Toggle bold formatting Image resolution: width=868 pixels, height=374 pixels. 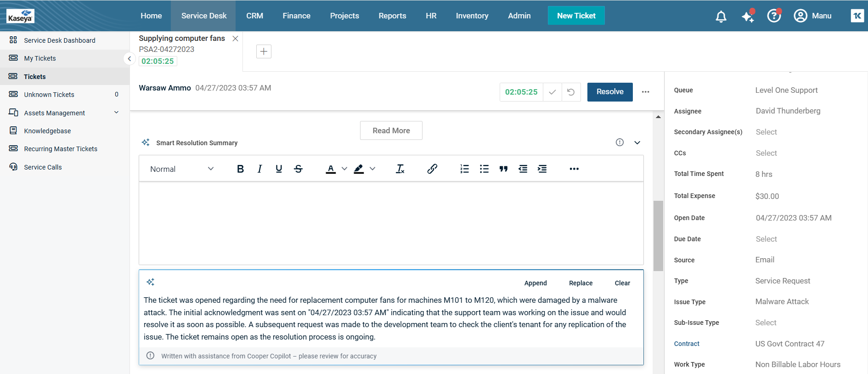[240, 169]
